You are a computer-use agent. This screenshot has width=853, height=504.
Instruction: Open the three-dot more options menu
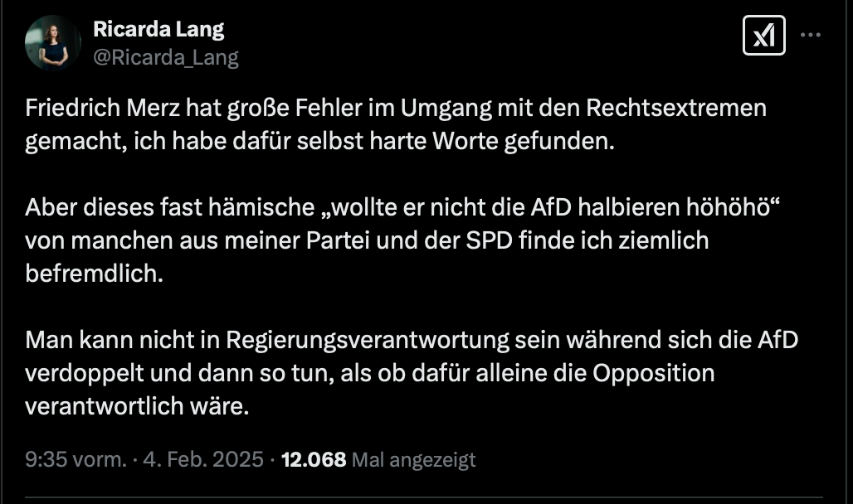tap(811, 36)
